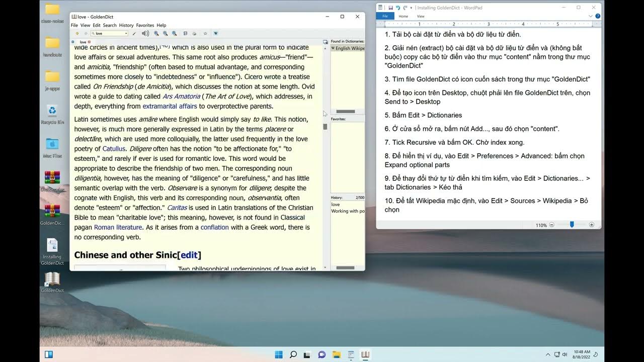Go forward with the GoldenDict forward arrow

[86, 34]
